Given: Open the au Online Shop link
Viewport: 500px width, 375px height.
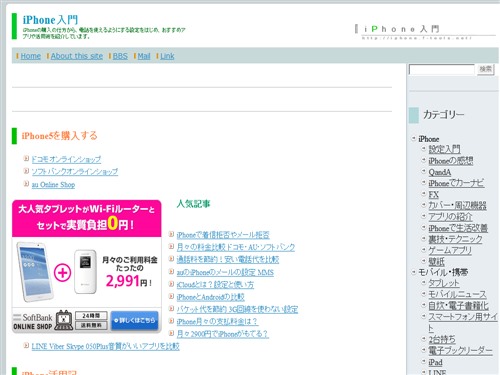Looking at the screenshot, I should (x=53, y=184).
